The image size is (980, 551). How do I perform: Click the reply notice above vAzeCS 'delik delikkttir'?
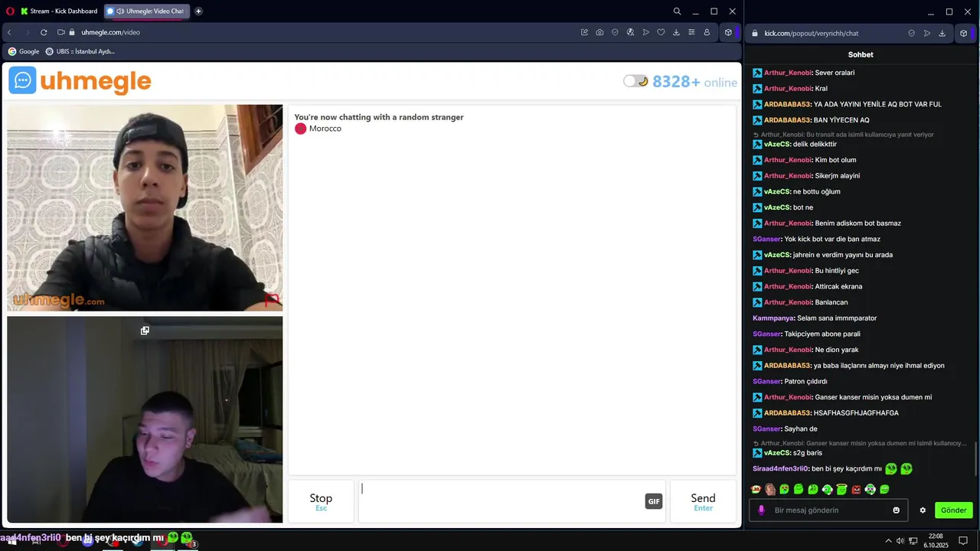pos(844,135)
